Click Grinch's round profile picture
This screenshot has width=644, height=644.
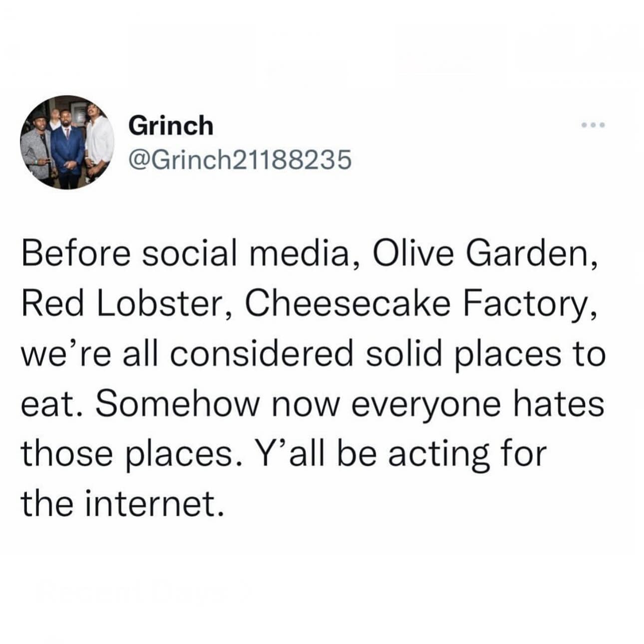coord(67,142)
